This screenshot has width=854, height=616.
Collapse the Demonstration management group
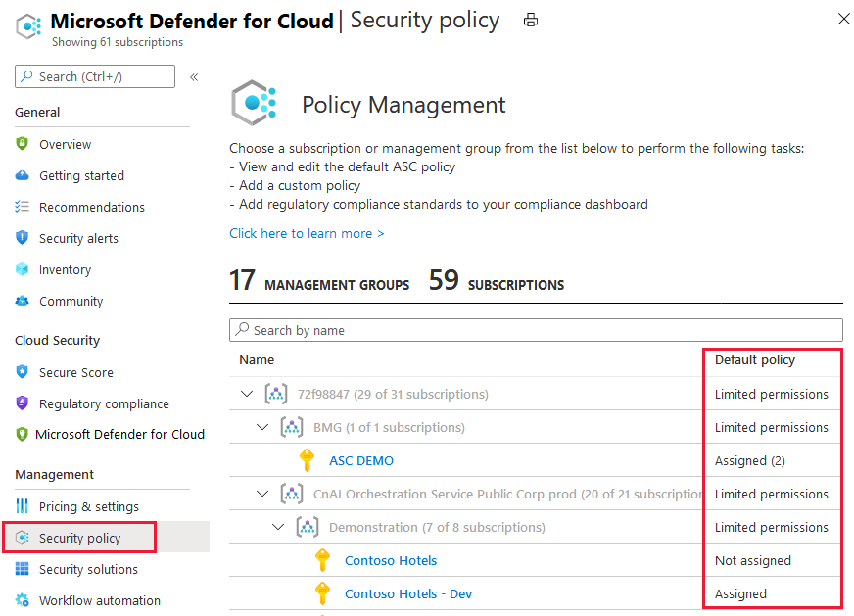click(x=278, y=527)
